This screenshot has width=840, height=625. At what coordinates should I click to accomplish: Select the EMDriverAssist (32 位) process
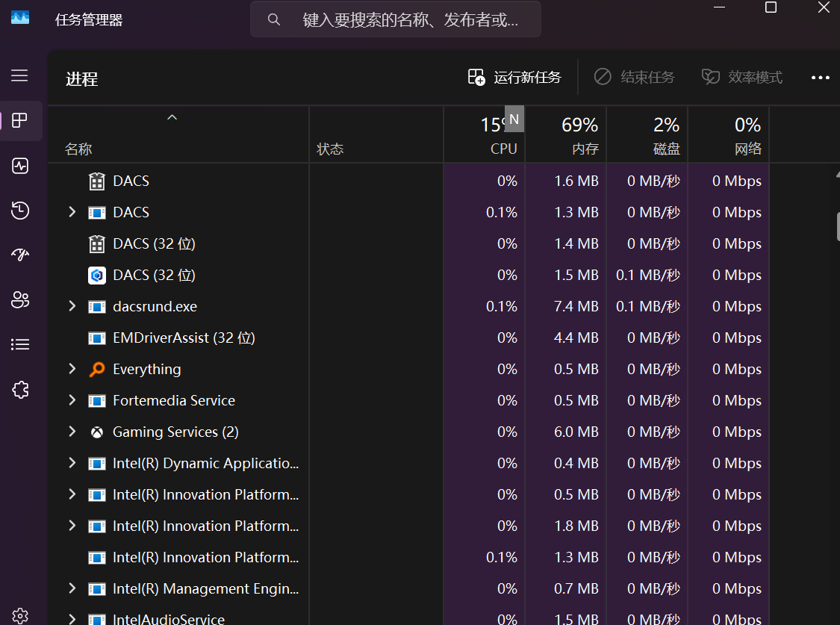(184, 338)
